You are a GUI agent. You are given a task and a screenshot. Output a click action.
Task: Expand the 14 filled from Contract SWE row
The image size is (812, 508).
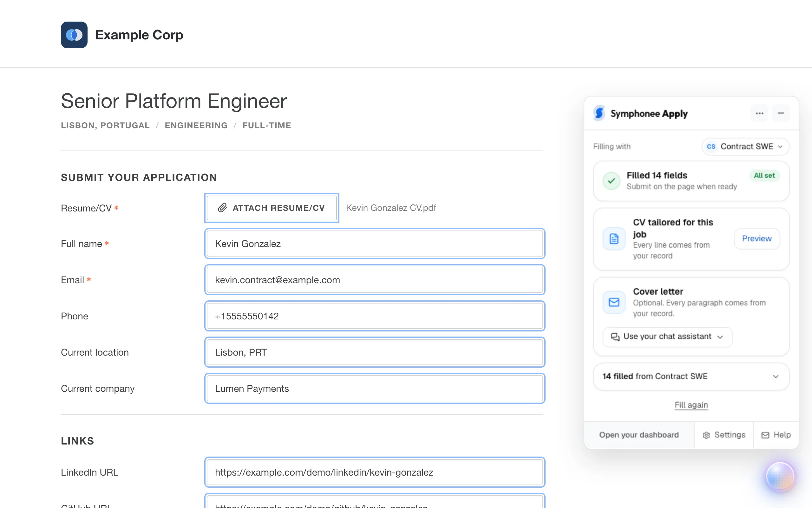[x=691, y=376]
